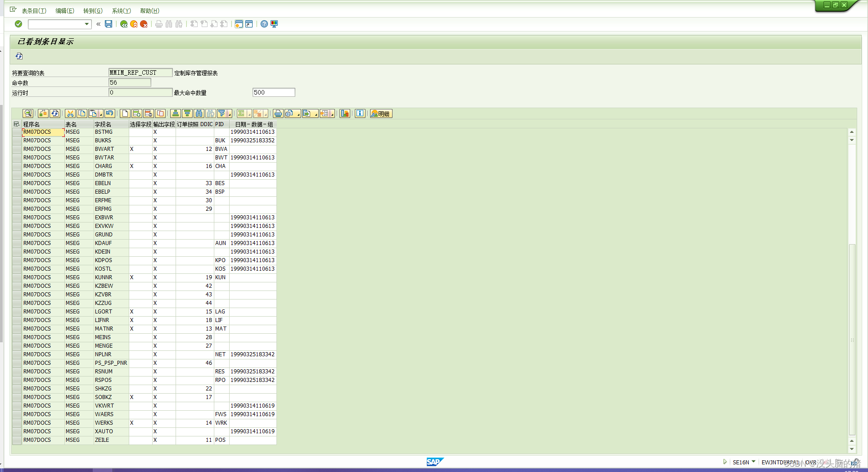Open the 转到(G) menu

[92, 11]
